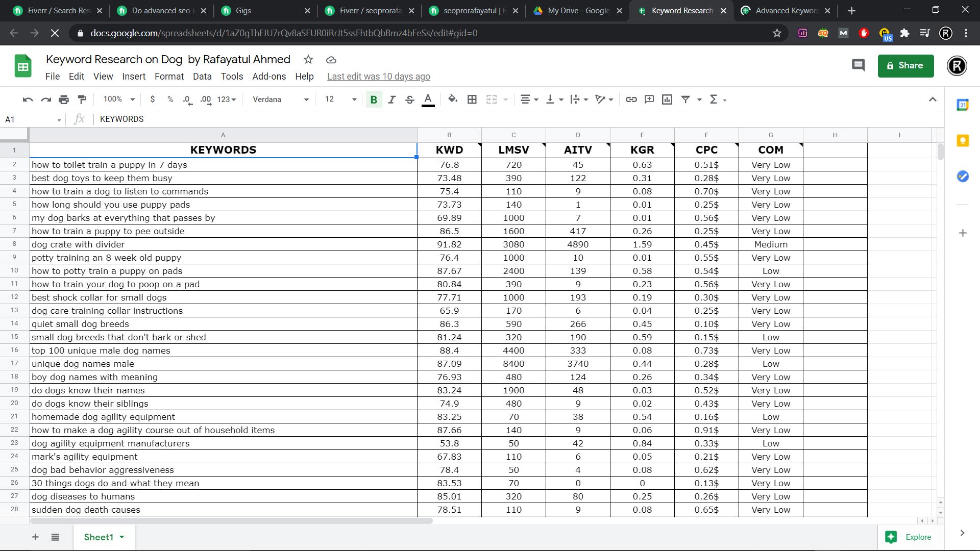Open the fill color picker
980x551 pixels.
pyautogui.click(x=452, y=99)
